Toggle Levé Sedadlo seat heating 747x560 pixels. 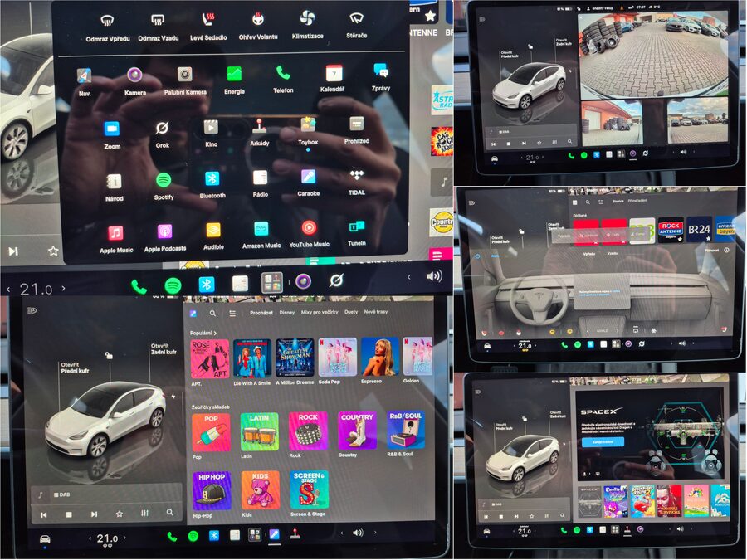208,19
